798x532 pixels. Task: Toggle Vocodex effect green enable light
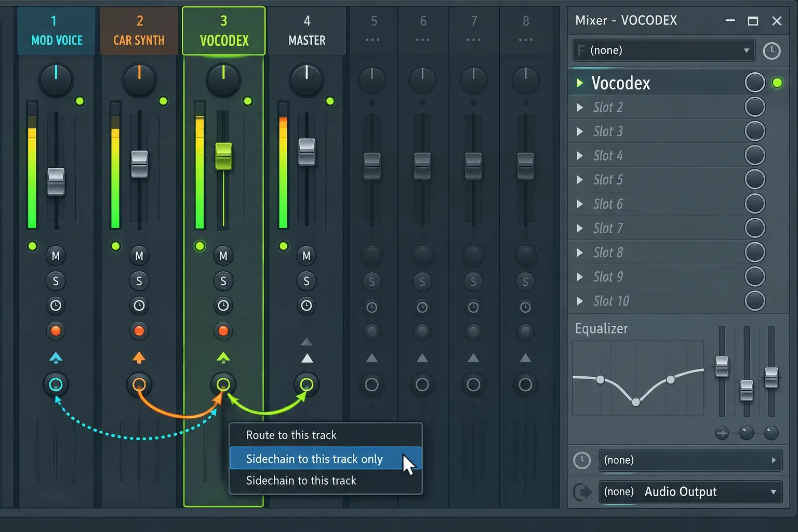(777, 83)
